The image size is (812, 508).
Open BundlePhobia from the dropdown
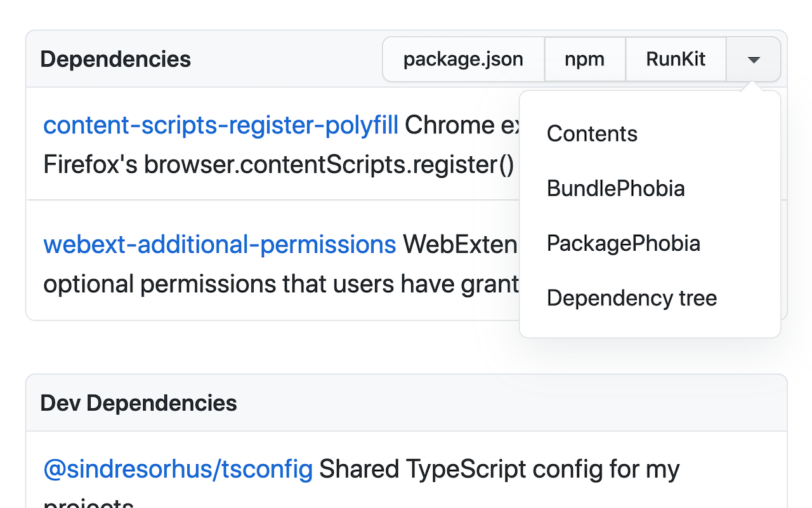tap(615, 188)
